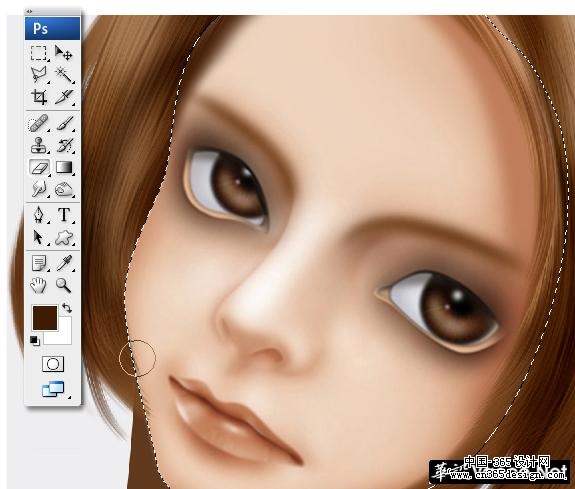Select the Move tool

point(63,53)
